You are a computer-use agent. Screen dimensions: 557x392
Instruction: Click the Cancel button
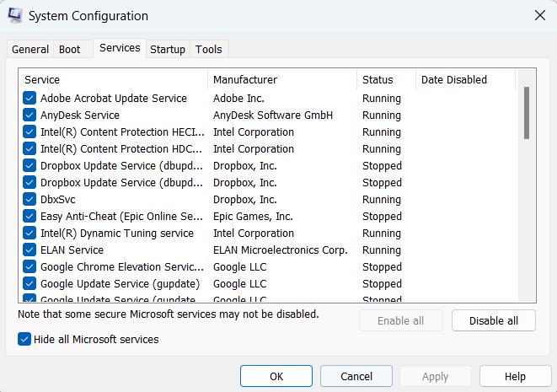coord(356,376)
